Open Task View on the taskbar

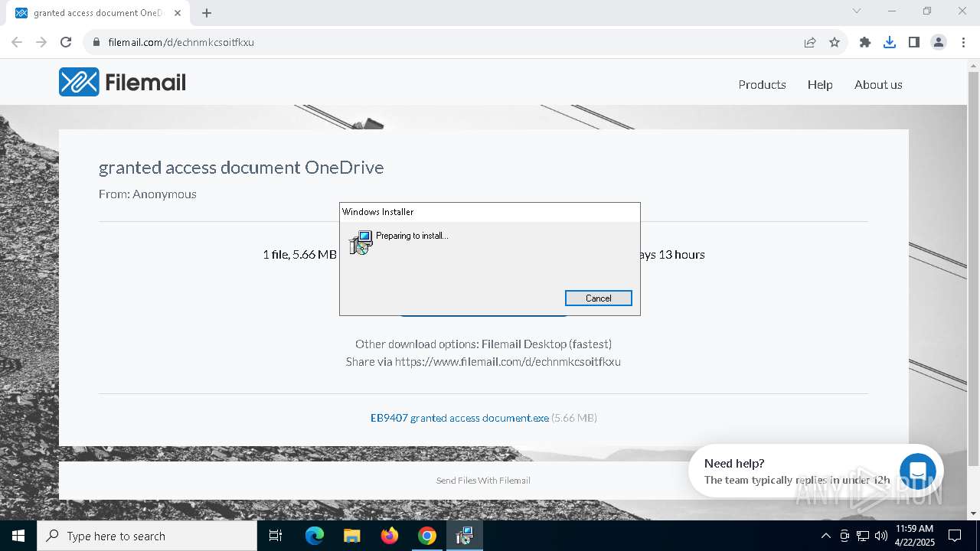pyautogui.click(x=276, y=536)
